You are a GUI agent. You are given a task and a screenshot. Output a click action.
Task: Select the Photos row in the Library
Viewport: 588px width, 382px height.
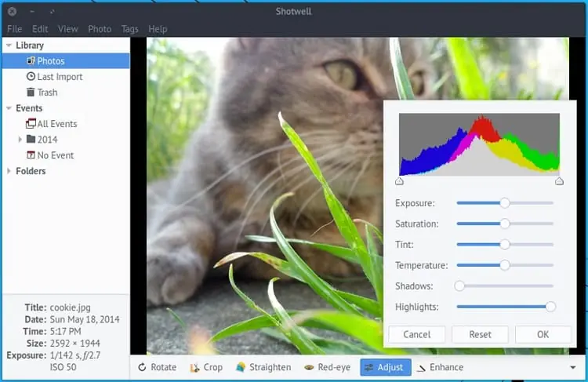coord(66,60)
